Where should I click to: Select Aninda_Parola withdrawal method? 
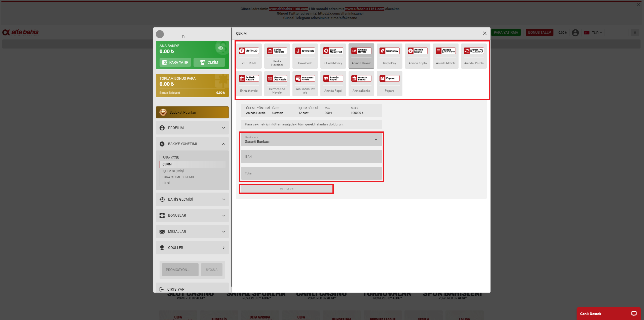(474, 56)
